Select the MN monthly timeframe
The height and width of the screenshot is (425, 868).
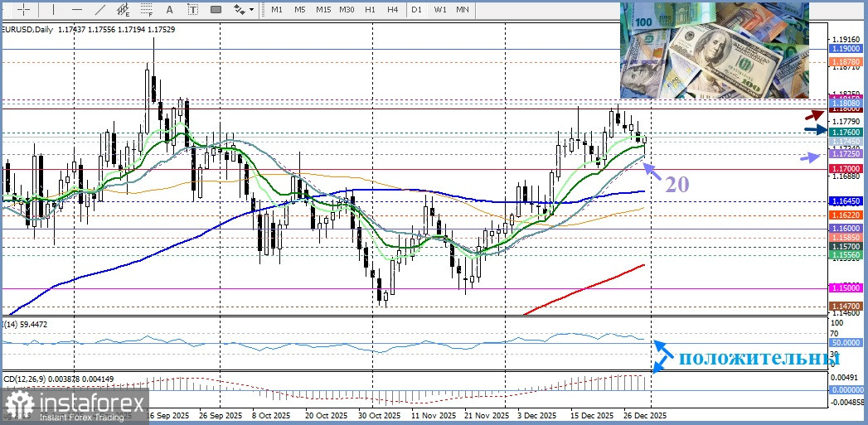click(x=463, y=9)
